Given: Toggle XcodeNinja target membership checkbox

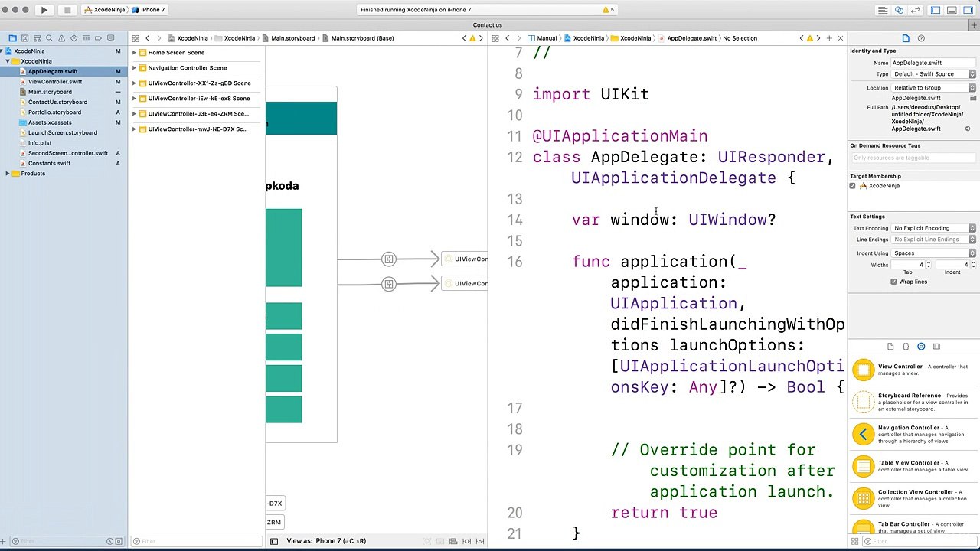Looking at the screenshot, I should (x=853, y=186).
